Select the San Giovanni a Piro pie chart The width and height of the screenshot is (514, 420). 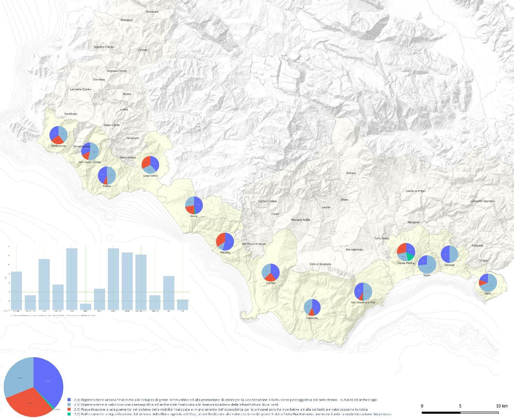[363, 291]
